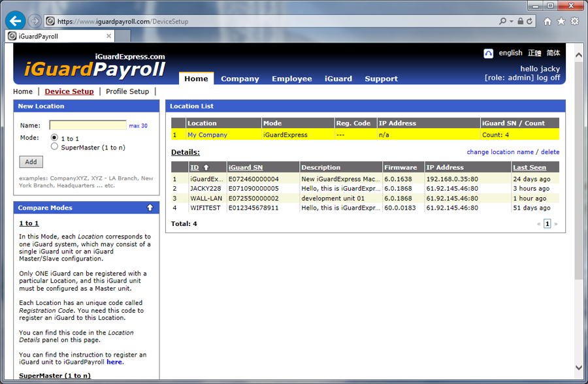Screen dimensions: 588x384
Task: Open the address bar dropdown arrow
Action: click(x=512, y=22)
